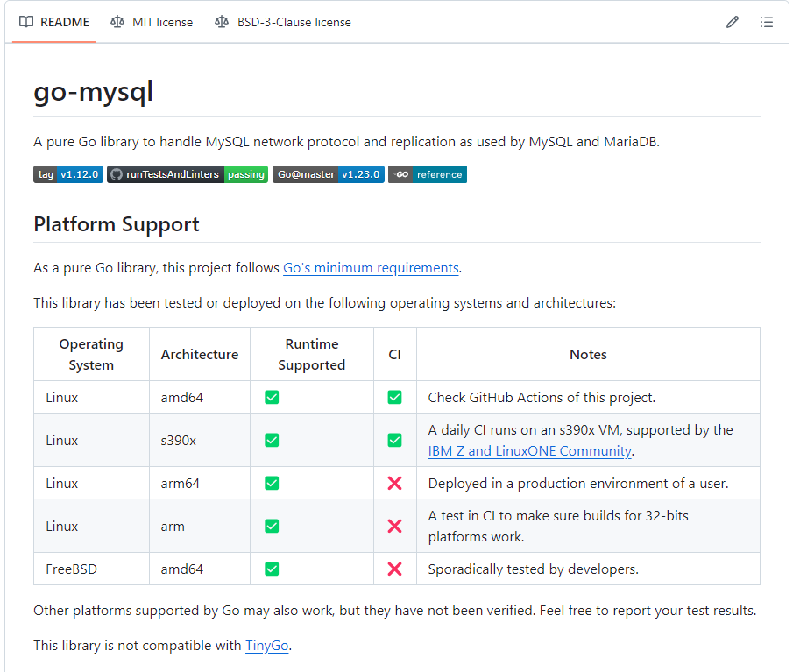Switch to the MIT license tab
Screen dimensions: 793x672
click(x=152, y=22)
